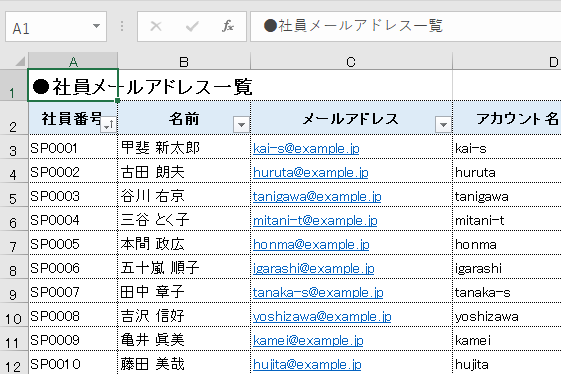
Task: Open the Name Box dropdown arrow
Action: (x=96, y=26)
